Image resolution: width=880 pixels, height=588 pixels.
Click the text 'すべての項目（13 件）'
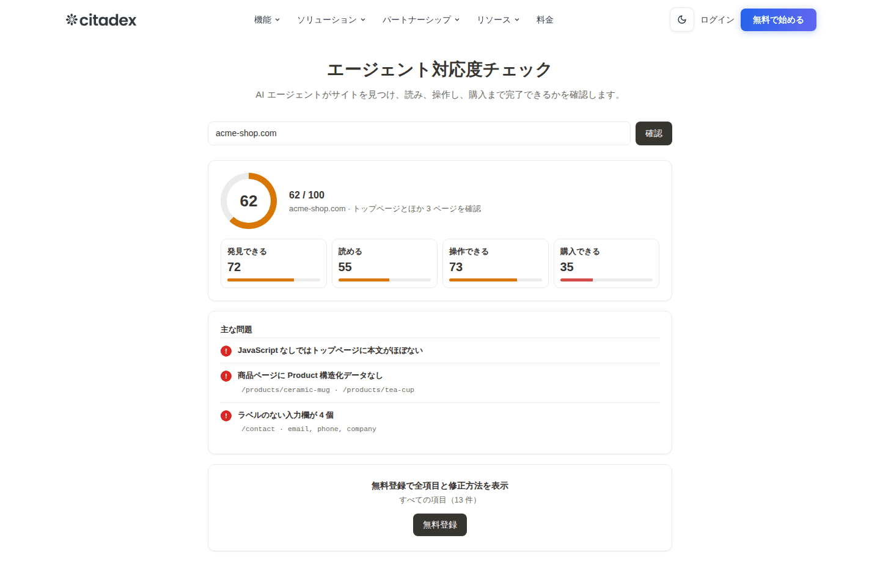pyautogui.click(x=440, y=500)
